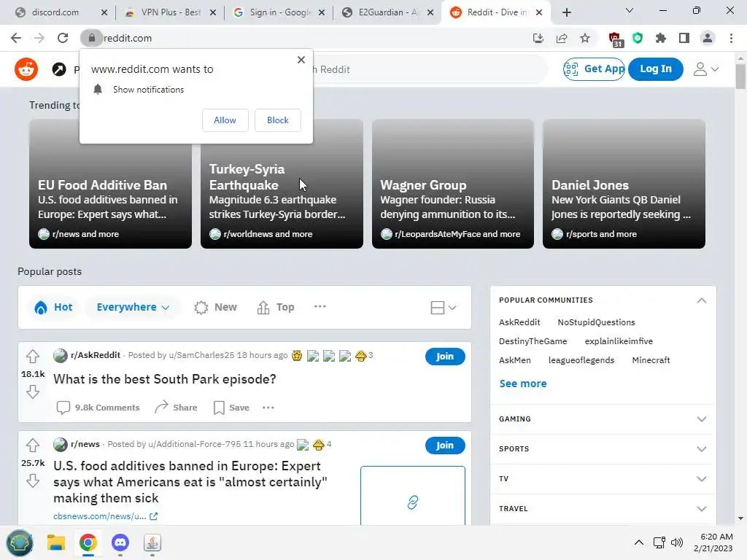Open the Extensions puzzle icon
The width and height of the screenshot is (747, 560).
[x=661, y=38]
